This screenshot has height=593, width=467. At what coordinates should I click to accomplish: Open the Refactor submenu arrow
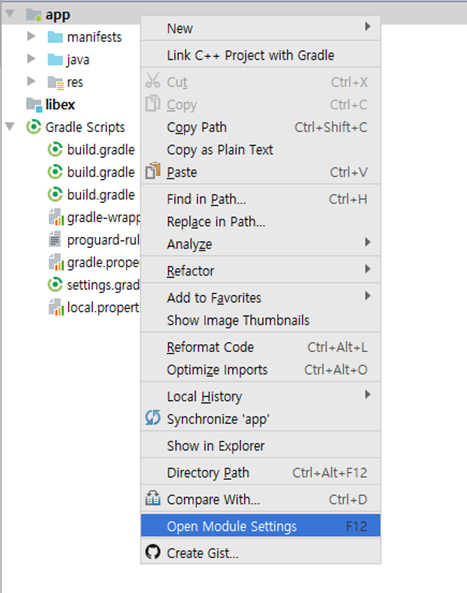click(367, 269)
